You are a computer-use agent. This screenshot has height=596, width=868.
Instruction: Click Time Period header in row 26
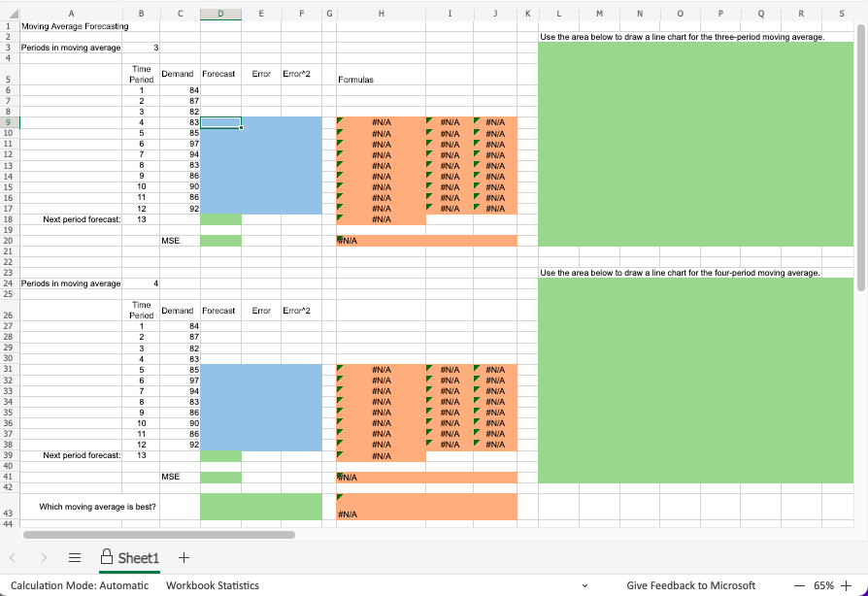(141, 311)
